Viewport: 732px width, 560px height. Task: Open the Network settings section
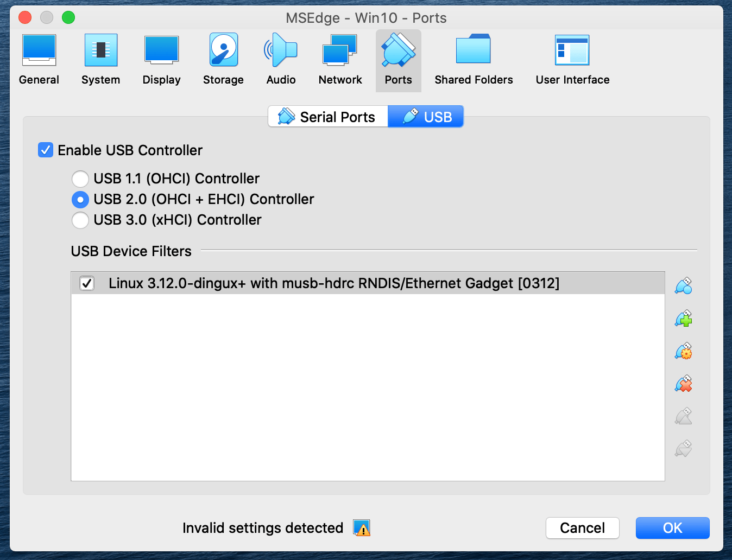pyautogui.click(x=340, y=60)
